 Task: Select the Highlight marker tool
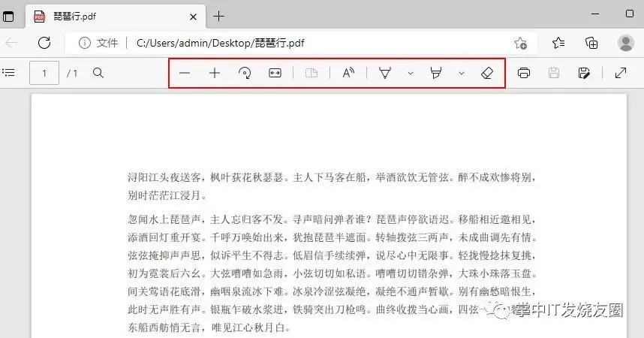click(436, 73)
